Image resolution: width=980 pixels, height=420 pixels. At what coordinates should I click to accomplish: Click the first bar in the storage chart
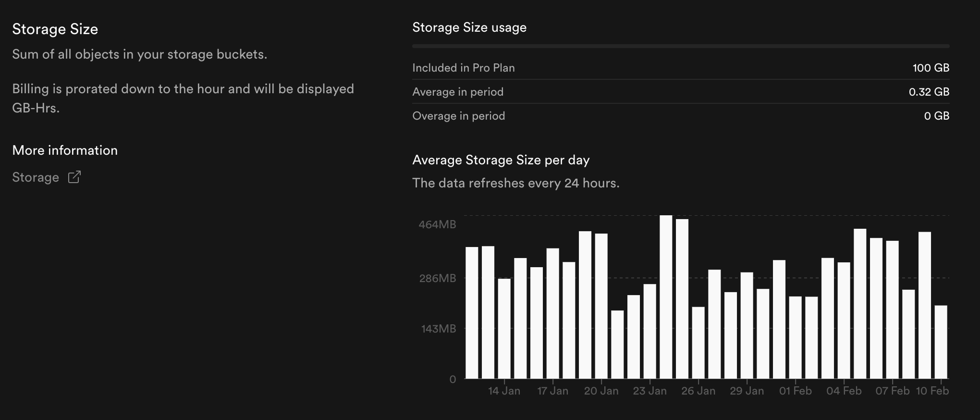pos(472,313)
